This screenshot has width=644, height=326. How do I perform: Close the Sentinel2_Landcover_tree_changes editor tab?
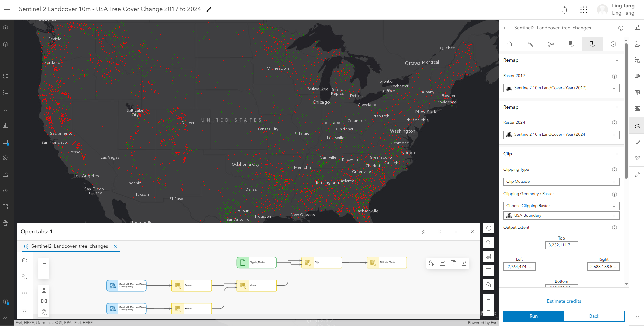coord(115,246)
